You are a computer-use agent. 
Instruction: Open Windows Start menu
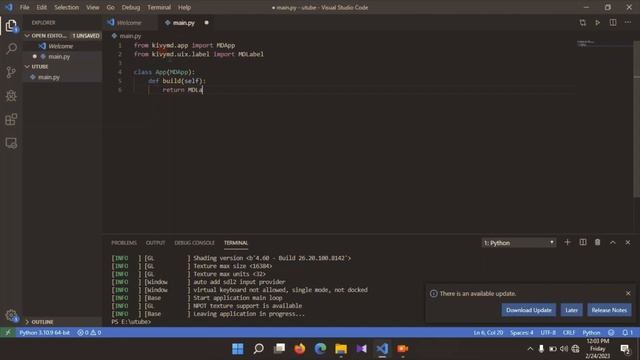[x=238, y=349]
